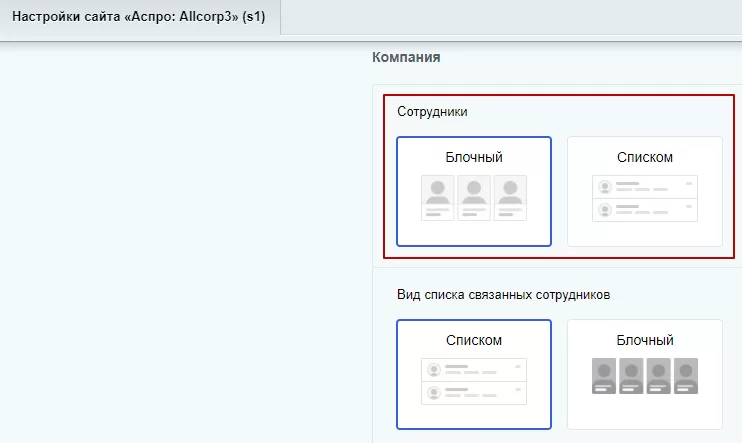Viewport: 742px width, 443px height.
Task: Choose Списком layout title under Сотрудники
Action: pyautogui.click(x=645, y=157)
